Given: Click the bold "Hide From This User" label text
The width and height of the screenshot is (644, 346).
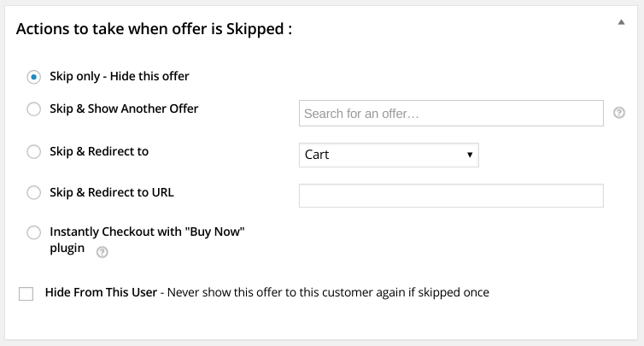Looking at the screenshot, I should point(101,292).
